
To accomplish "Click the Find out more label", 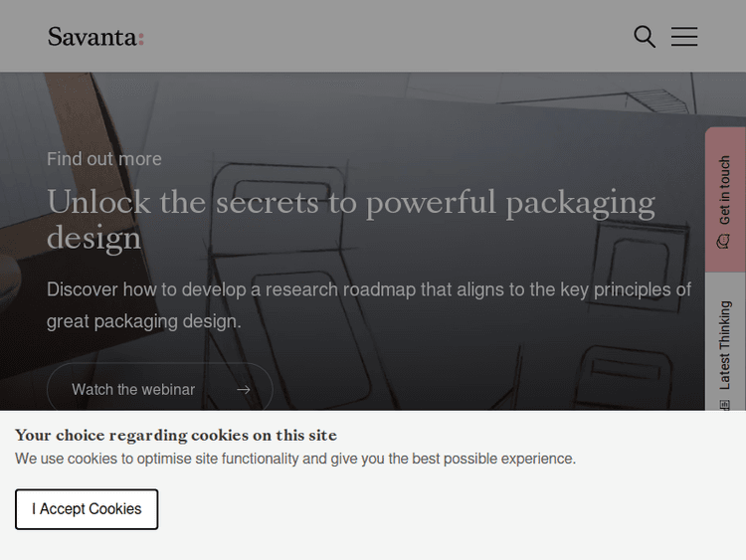I will pos(103,159).
